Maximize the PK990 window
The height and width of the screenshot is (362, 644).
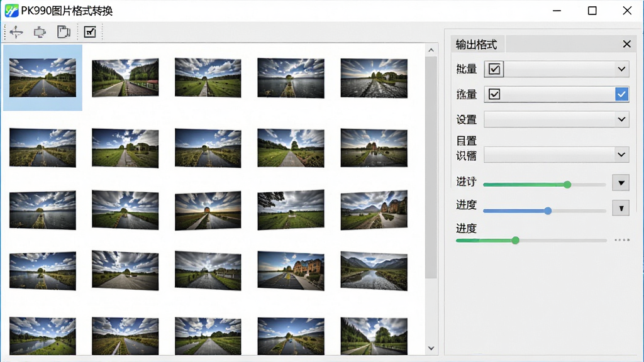[x=592, y=11]
